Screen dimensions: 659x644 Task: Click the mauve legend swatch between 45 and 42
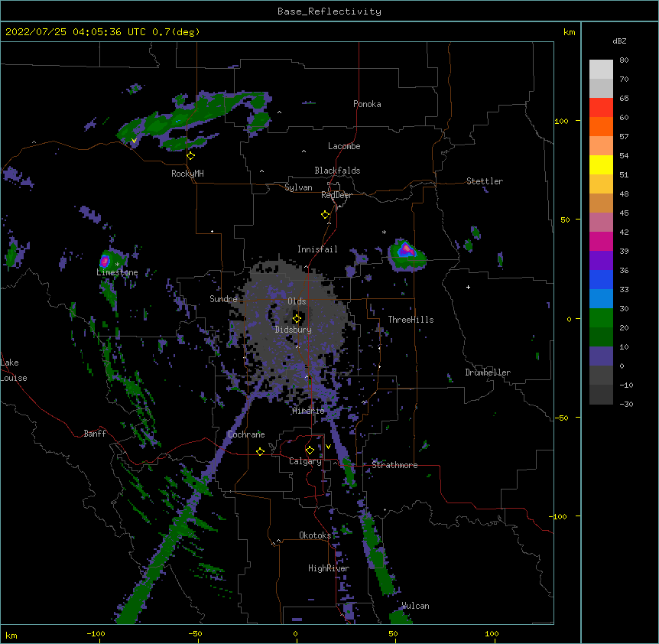click(x=601, y=223)
